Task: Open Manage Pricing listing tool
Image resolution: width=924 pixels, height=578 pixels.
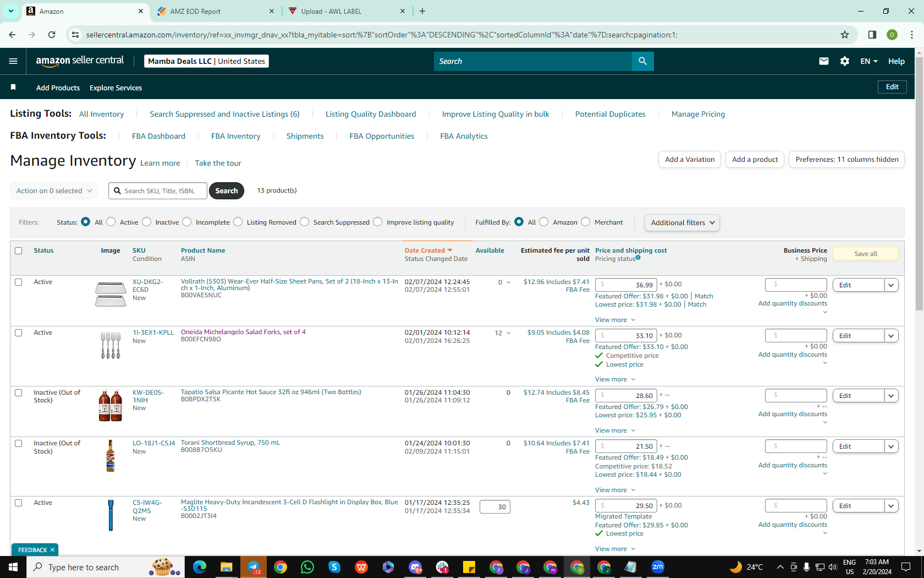Action: click(698, 114)
